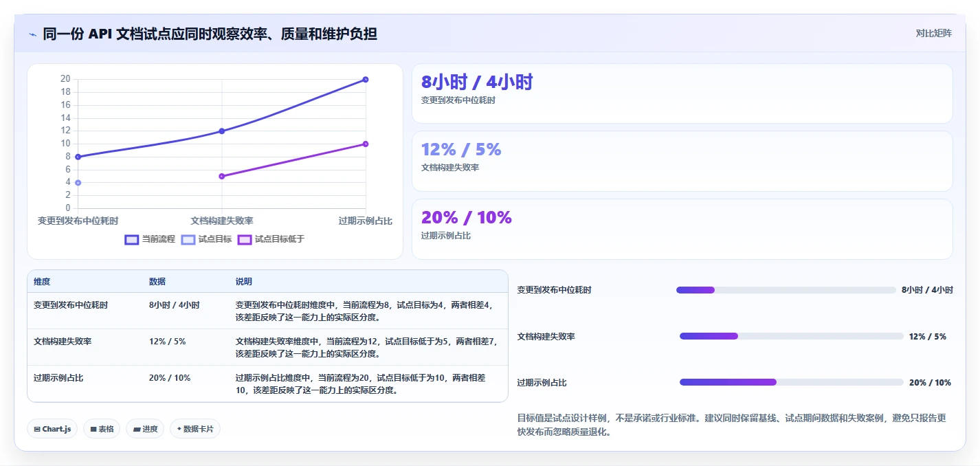Viewport: 980px width, 466px height.
Task: Click the 变更到发布中位耗时 progress bar
Action: [786, 290]
